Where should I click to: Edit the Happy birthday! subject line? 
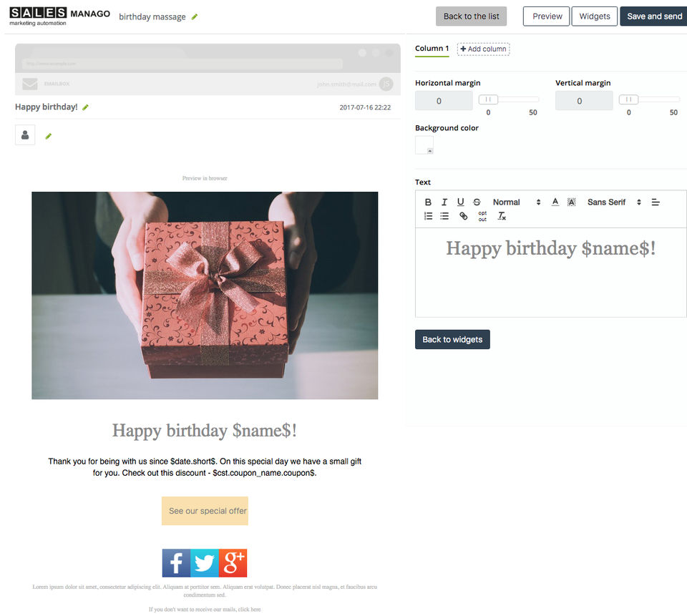coord(85,107)
